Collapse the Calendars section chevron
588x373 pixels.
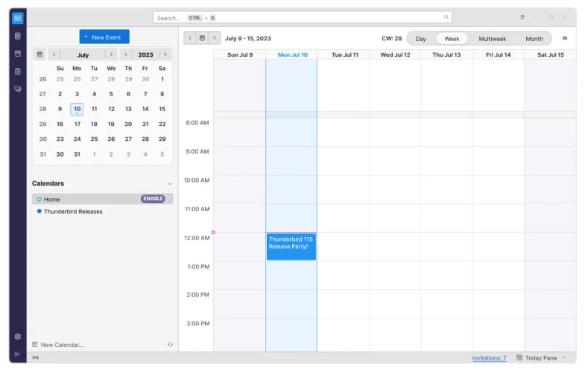169,184
